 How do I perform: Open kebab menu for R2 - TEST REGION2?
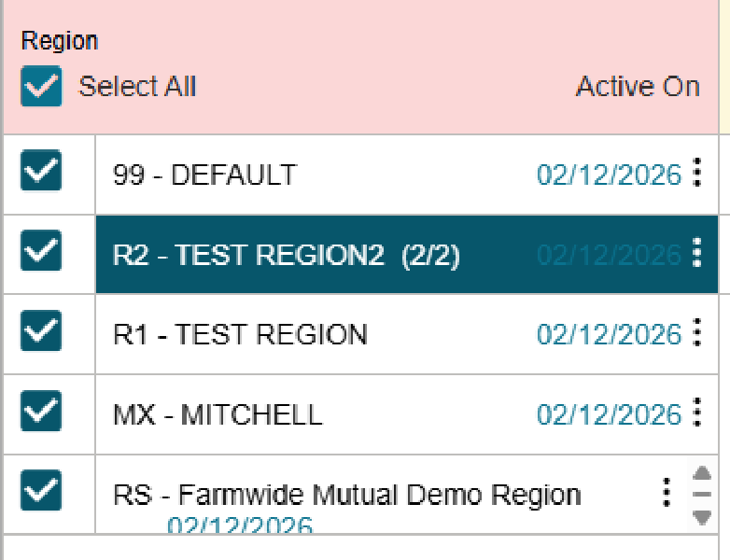(x=697, y=254)
